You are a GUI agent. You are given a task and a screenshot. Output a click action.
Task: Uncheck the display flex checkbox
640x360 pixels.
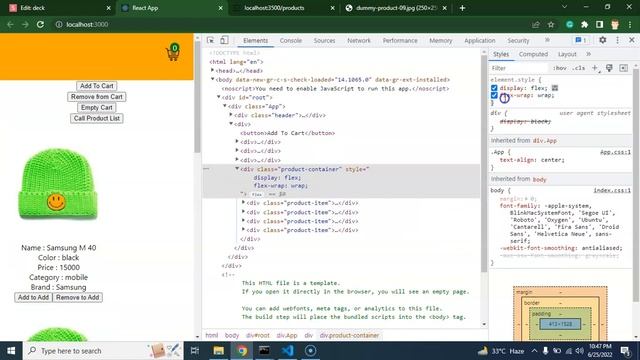494,88
